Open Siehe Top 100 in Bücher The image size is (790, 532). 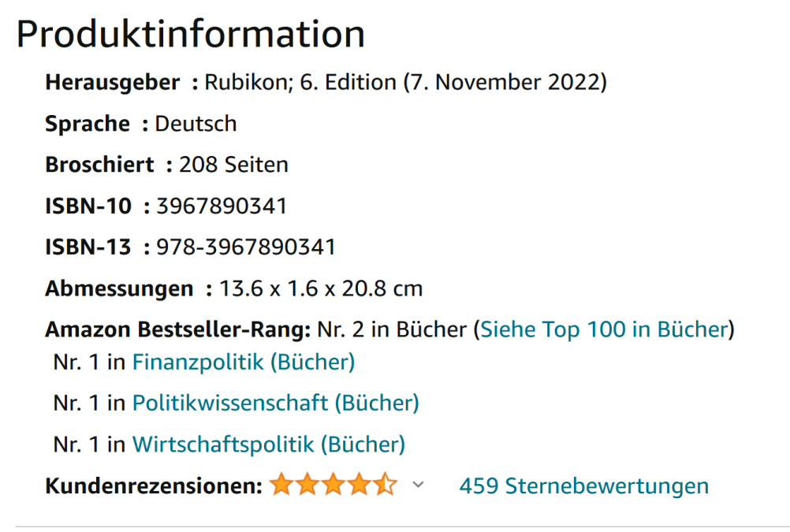click(603, 329)
